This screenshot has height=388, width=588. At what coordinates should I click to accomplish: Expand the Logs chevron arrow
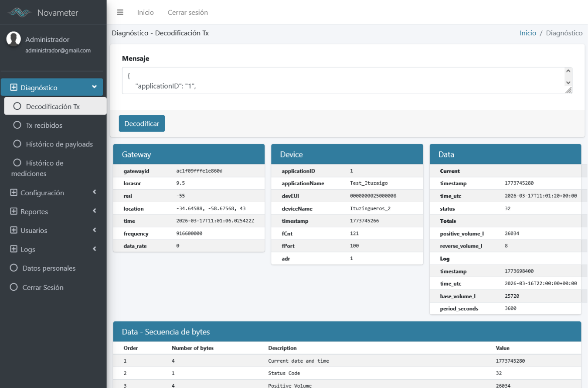[94, 249]
